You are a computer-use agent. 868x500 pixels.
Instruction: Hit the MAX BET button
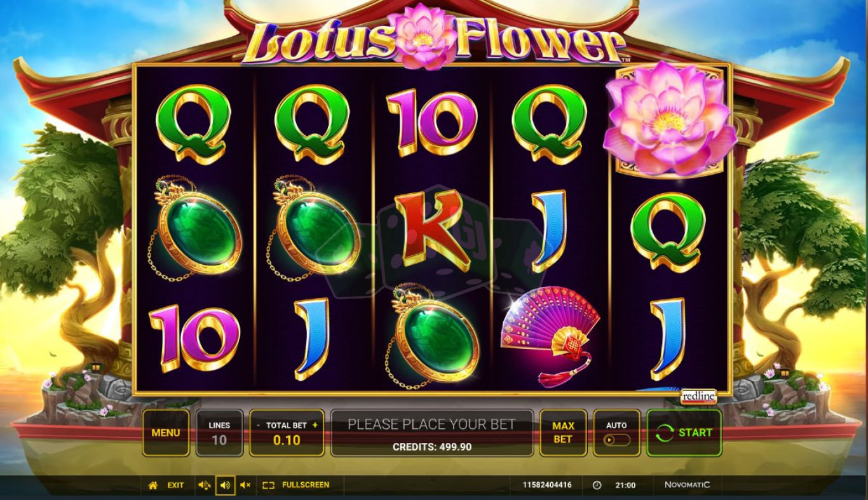point(563,433)
